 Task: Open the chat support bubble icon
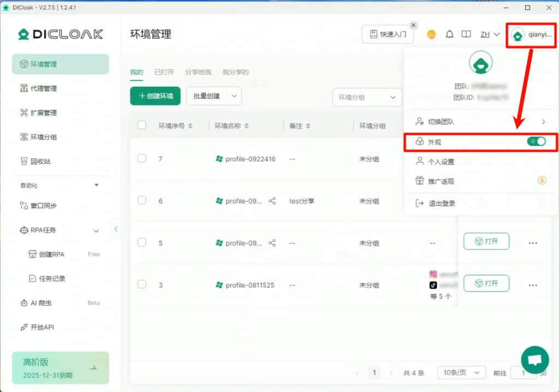coord(535,360)
